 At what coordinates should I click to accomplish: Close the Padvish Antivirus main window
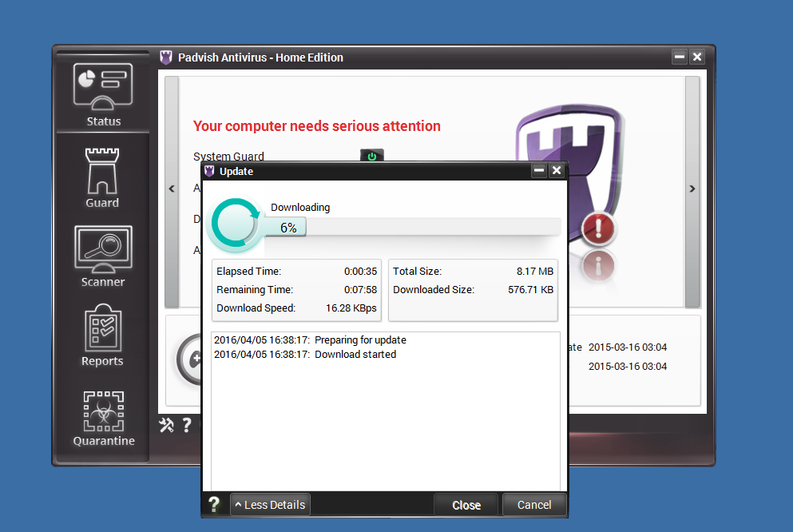point(697,57)
